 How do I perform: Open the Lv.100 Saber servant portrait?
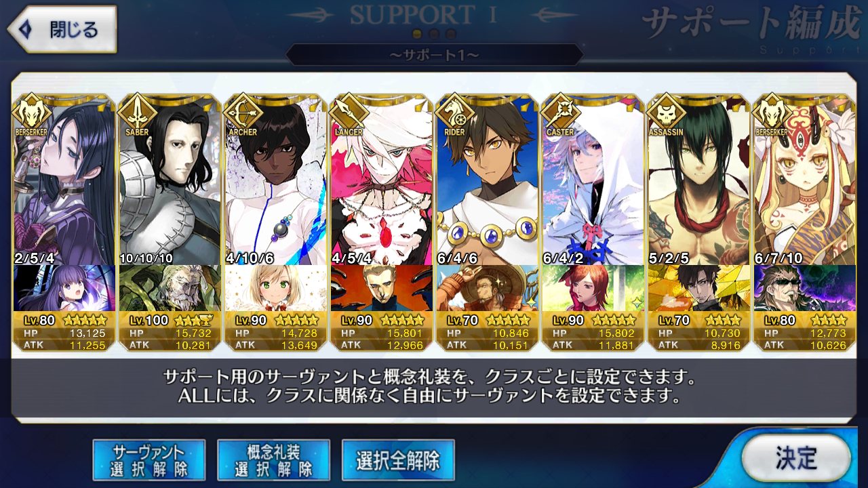point(170,180)
